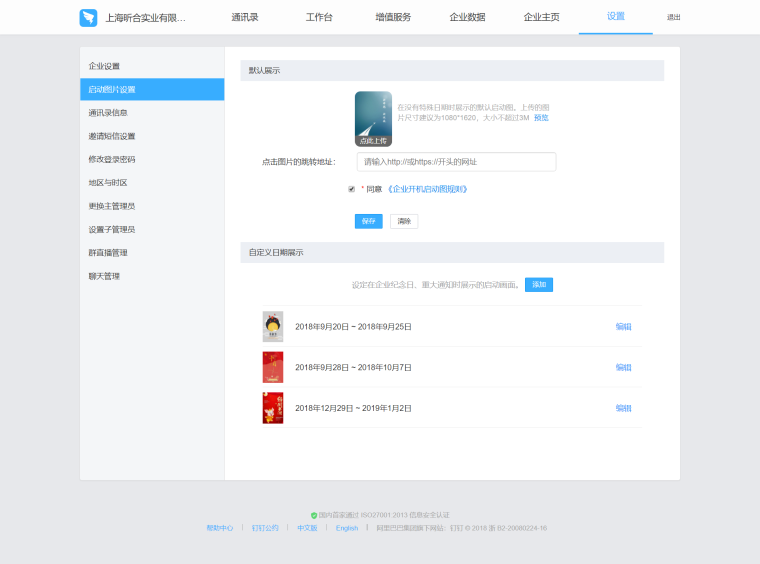Viewport: 760px width, 564px height.
Task: Click the 添加 button for custom dates
Action: (539, 285)
